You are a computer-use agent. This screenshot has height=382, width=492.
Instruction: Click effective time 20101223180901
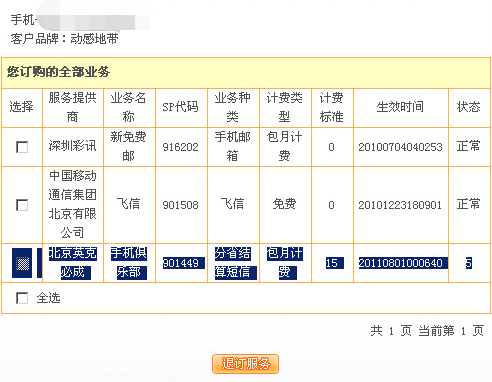click(400, 205)
